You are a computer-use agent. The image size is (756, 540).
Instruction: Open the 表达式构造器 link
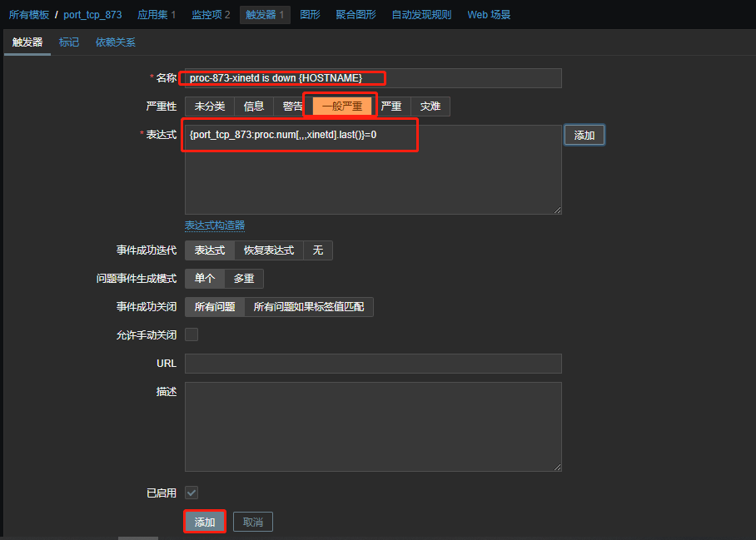click(x=215, y=225)
